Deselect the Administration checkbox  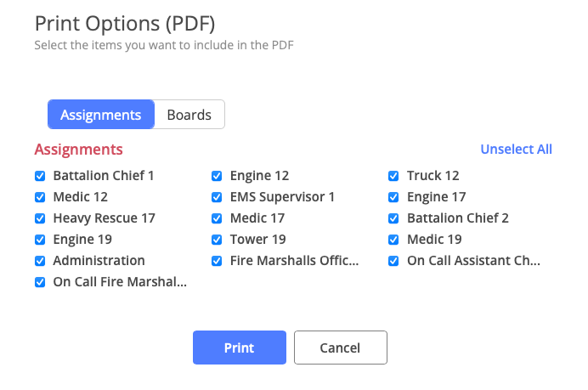click(x=40, y=261)
